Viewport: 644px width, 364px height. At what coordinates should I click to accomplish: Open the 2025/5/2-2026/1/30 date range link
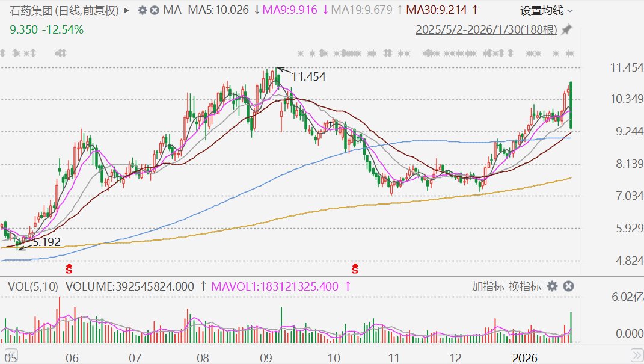tap(486, 30)
